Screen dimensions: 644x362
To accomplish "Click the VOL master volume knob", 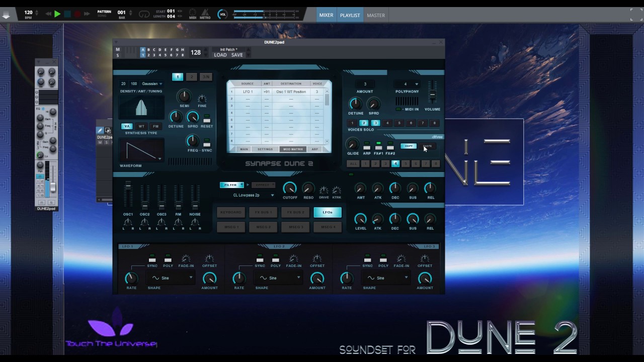I will [x=222, y=14].
